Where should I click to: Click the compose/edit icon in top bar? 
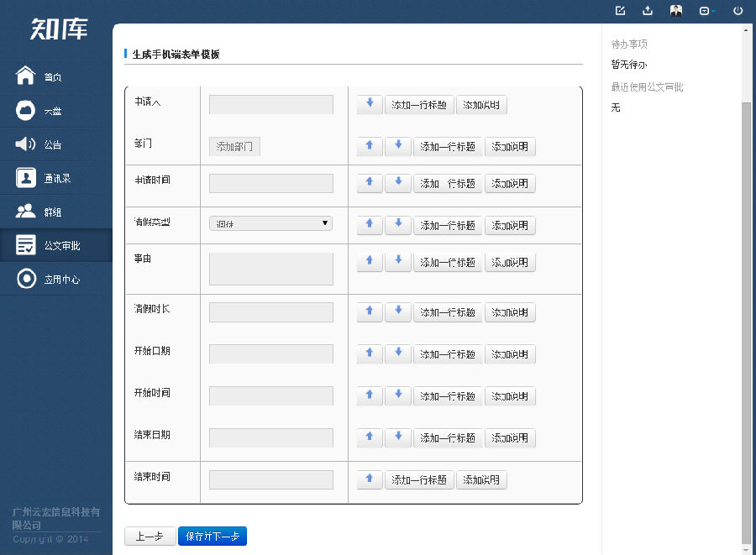[x=621, y=11]
